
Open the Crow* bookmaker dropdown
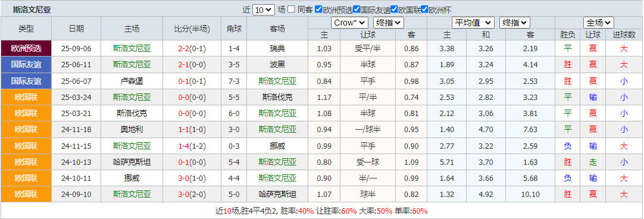coord(349,23)
